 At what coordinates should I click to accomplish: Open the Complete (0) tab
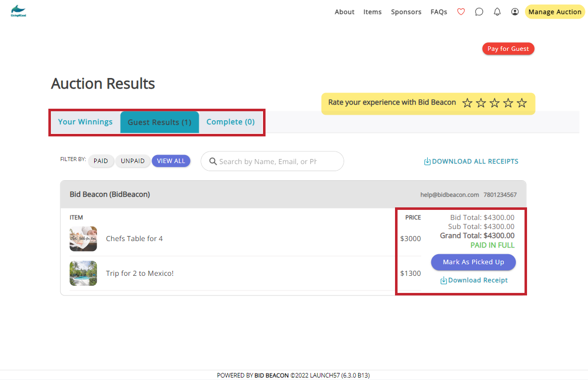click(x=230, y=122)
